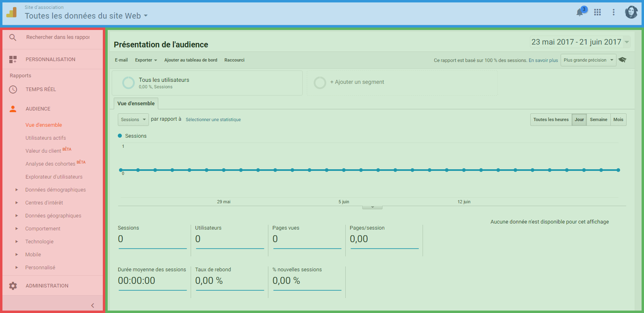This screenshot has height=313, width=644.
Task: Open the Sessions metric dropdown
Action: [x=133, y=119]
